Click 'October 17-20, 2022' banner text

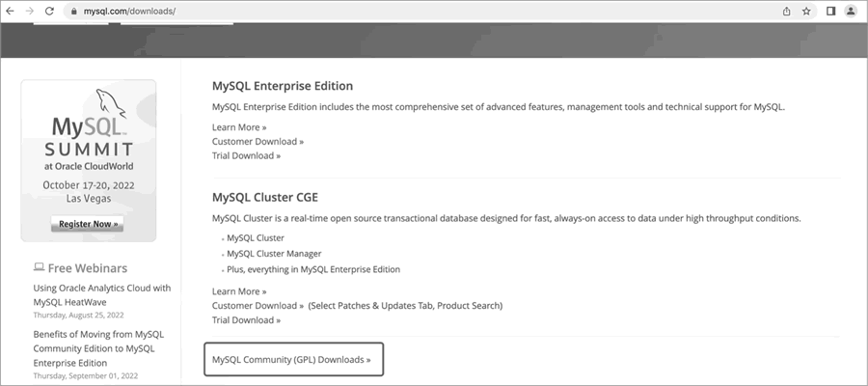(x=89, y=185)
